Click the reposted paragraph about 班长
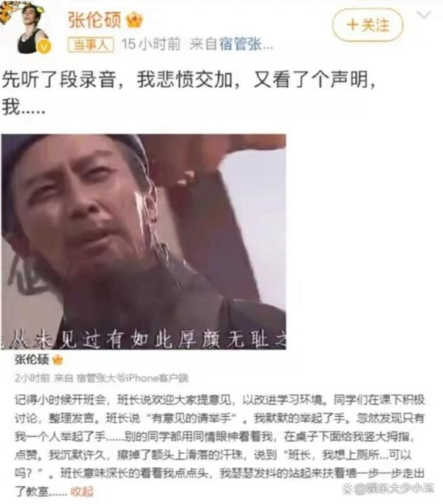Image resolution: width=443 pixels, height=504 pixels. click(x=219, y=446)
